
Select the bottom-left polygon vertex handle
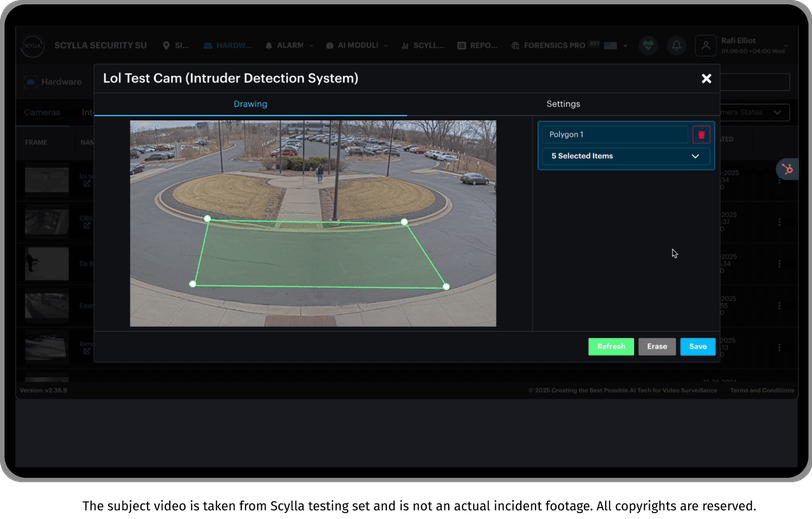tap(193, 284)
